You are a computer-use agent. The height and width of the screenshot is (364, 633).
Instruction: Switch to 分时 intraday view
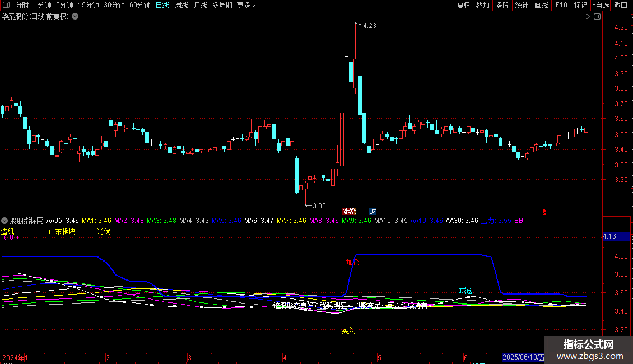(22, 5)
